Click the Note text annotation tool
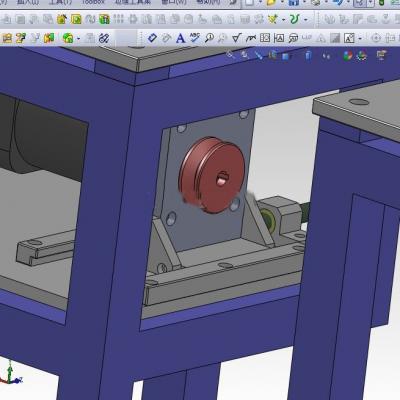Screen dimensions: 400x400 (180, 38)
